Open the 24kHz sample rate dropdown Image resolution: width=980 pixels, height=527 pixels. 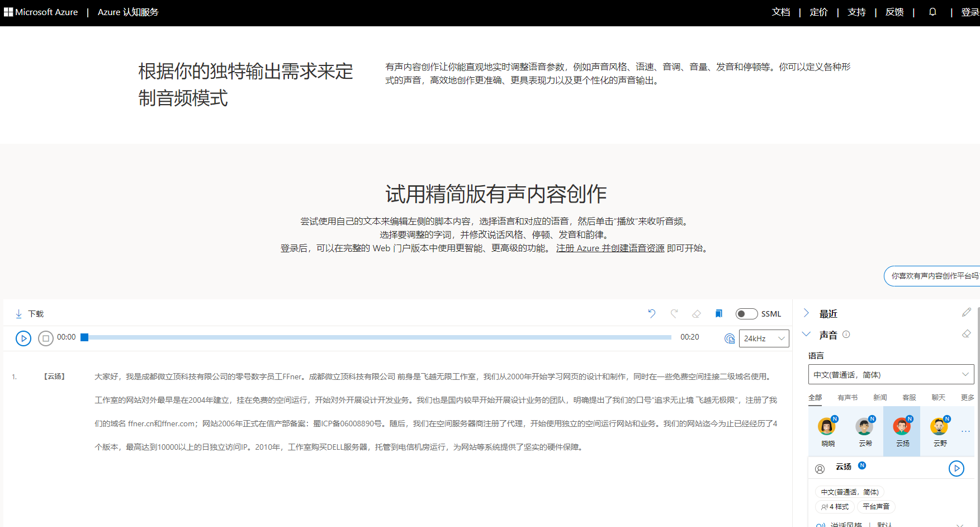764,338
